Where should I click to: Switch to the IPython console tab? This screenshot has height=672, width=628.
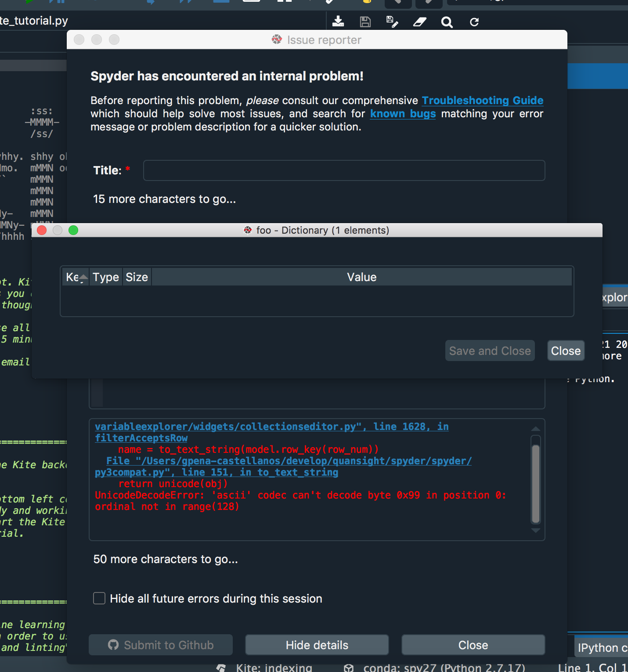[605, 647]
